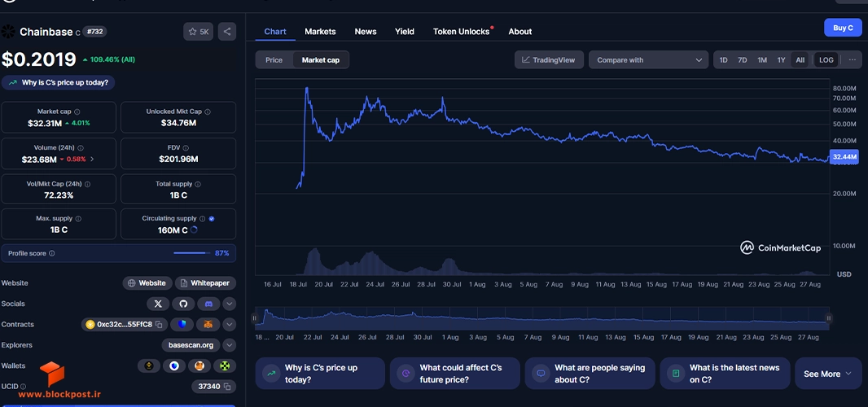Click the info icon beside Market cap label
This screenshot has width=868, height=407.
click(77, 112)
